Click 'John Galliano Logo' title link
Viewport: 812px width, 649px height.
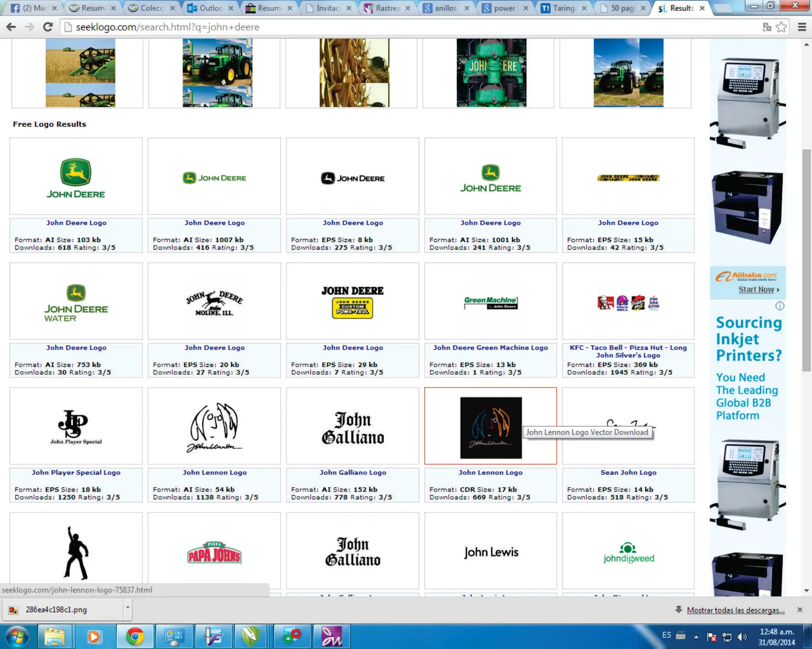click(353, 473)
